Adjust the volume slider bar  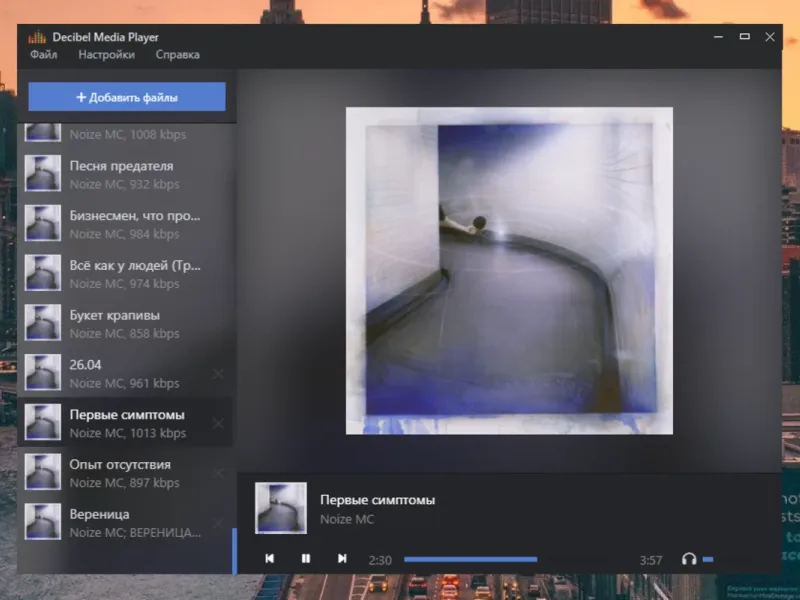708,560
